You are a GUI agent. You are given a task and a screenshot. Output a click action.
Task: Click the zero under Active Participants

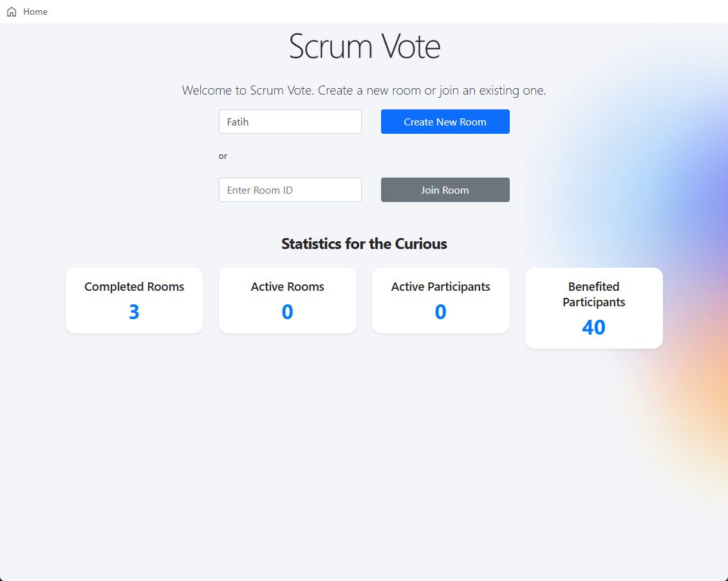pyautogui.click(x=440, y=311)
